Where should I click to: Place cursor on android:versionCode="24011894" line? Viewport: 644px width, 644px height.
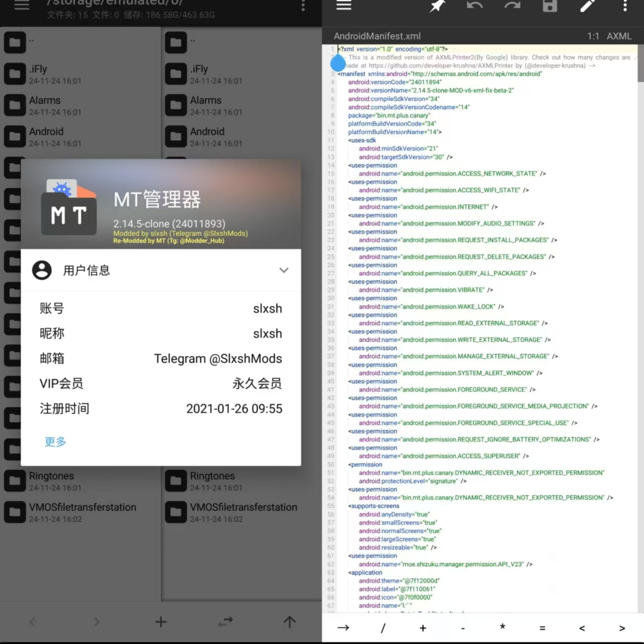point(395,82)
